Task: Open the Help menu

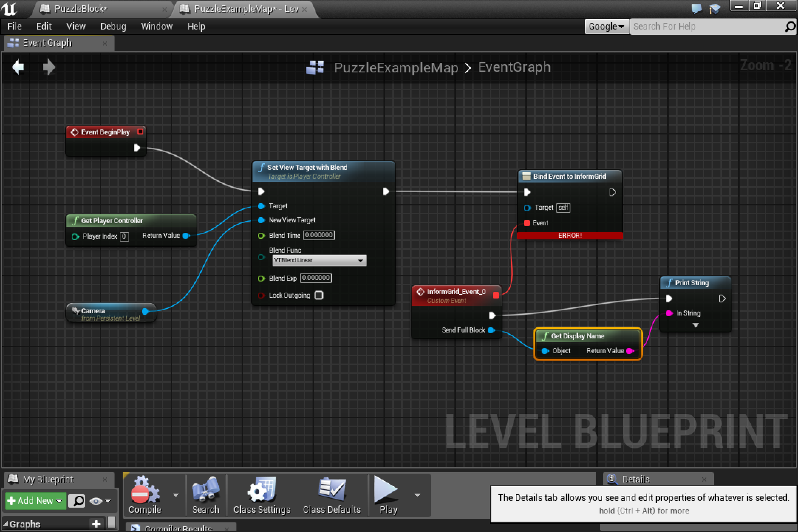Action: [x=196, y=27]
